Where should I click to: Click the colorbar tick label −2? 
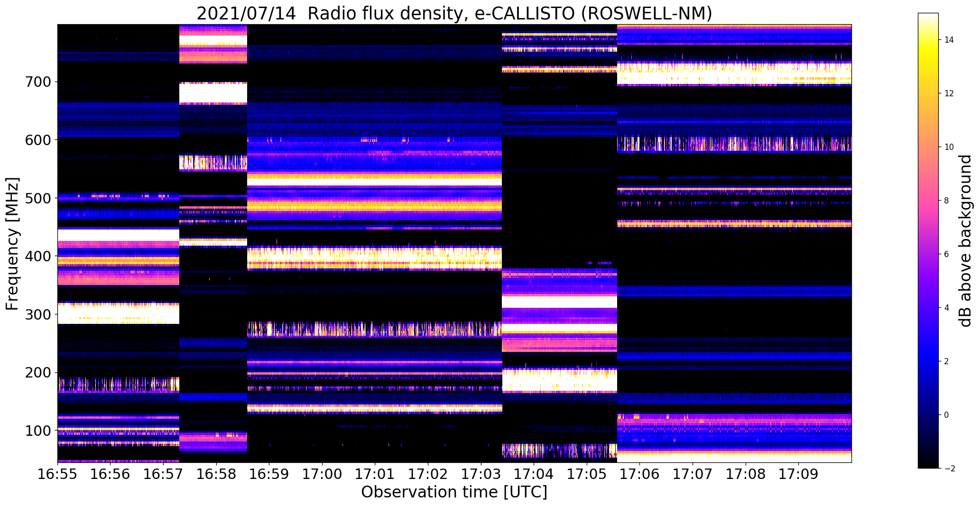pos(949,469)
